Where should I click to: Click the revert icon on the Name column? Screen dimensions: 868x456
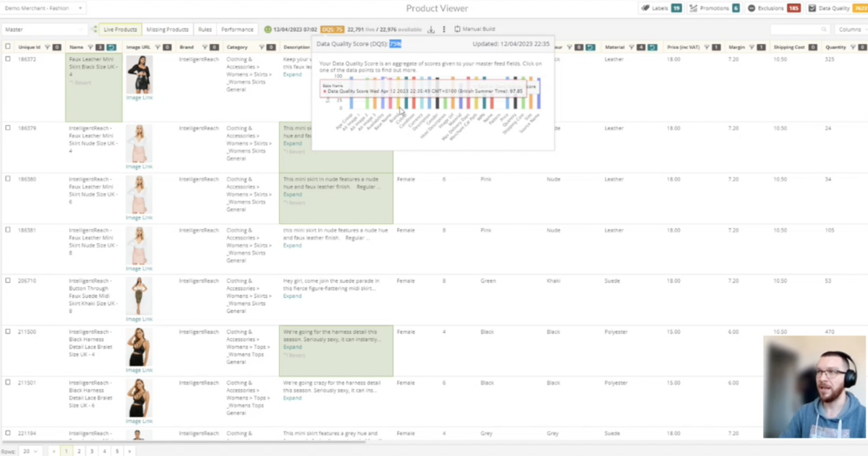coord(111,46)
